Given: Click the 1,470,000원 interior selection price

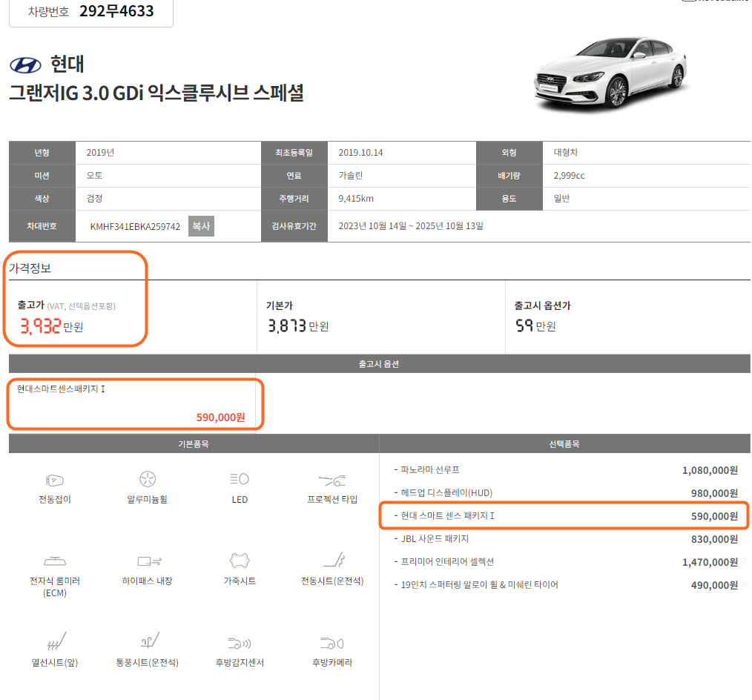Looking at the screenshot, I should click(x=710, y=562).
